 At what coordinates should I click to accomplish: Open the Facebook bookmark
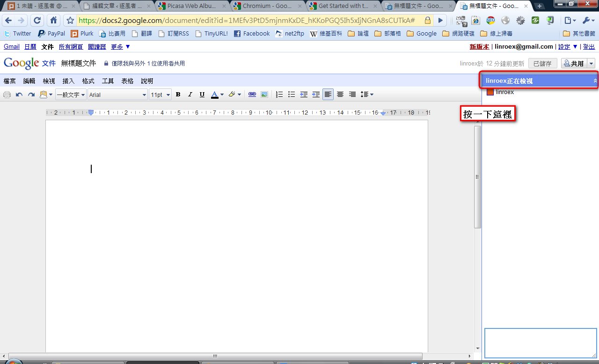click(x=251, y=34)
